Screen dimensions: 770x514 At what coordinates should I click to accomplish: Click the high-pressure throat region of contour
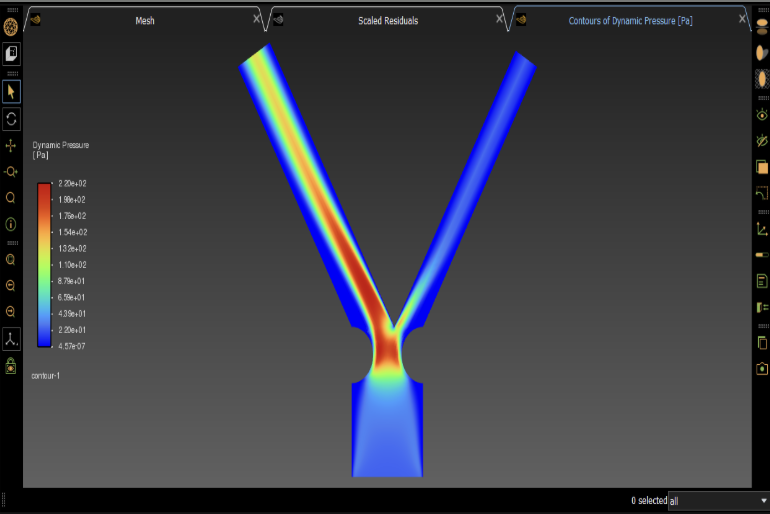click(387, 351)
